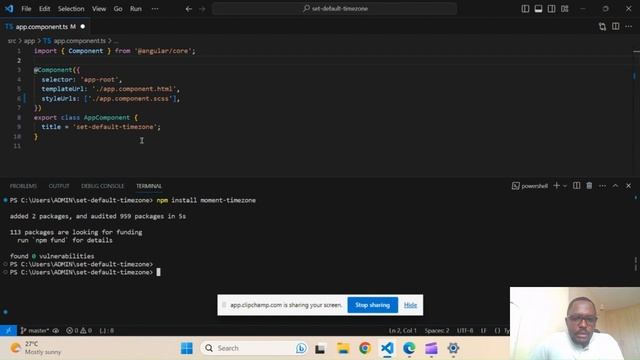Screen dimensions: 640x360
Task: Open the Go menu
Action: (118, 9)
